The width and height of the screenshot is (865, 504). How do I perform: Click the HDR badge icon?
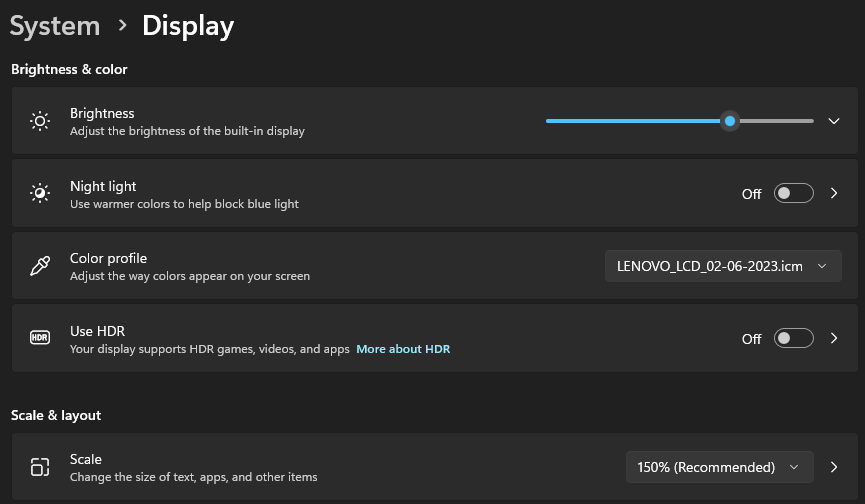(x=40, y=338)
